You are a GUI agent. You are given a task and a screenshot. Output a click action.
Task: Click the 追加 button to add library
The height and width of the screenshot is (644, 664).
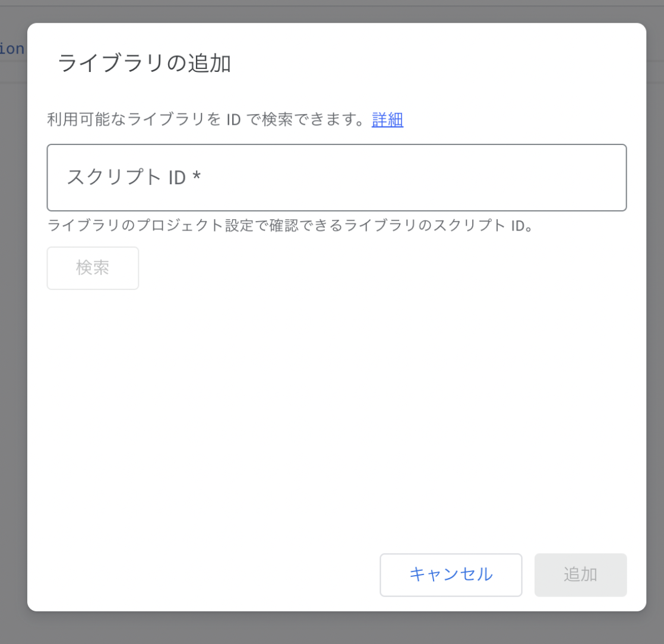[x=580, y=574]
